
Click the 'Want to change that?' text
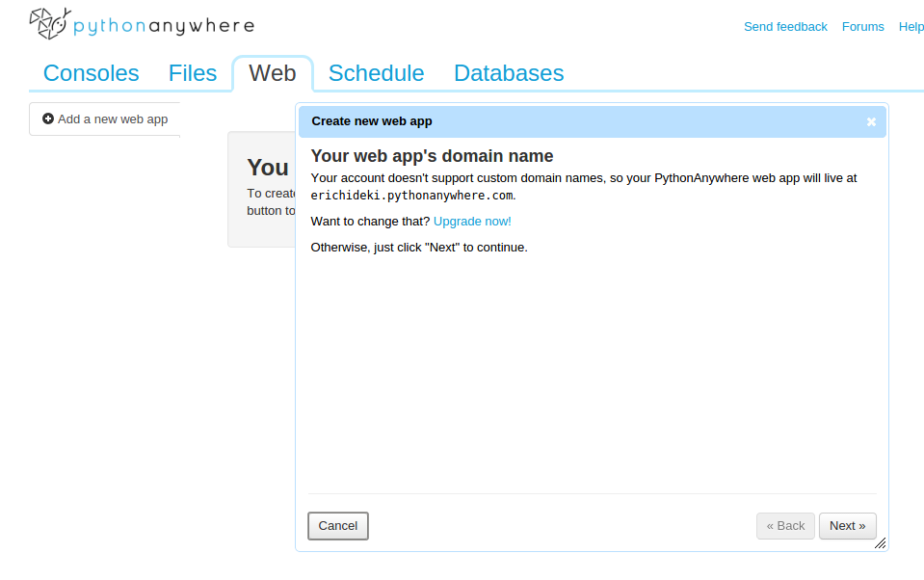point(370,222)
